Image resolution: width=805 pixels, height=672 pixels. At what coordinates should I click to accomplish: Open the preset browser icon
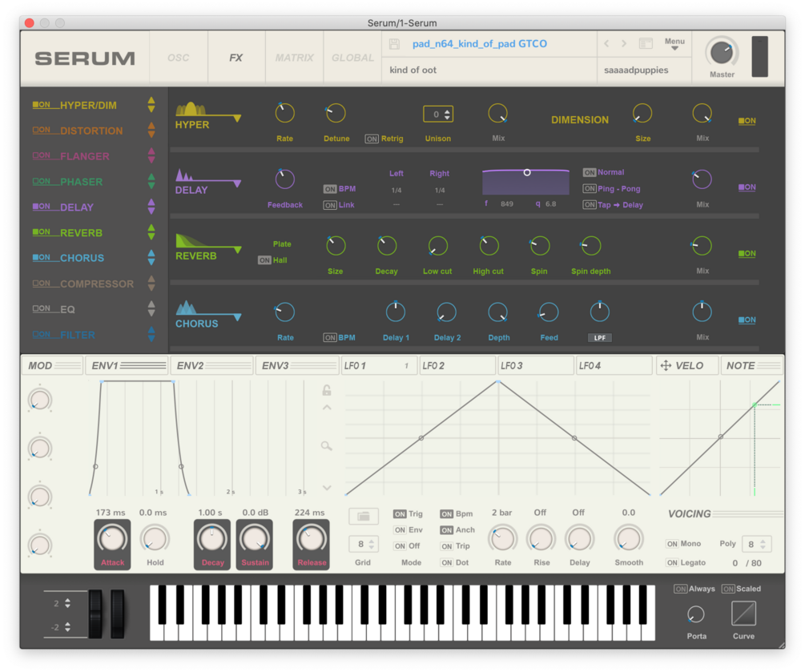pyautogui.click(x=646, y=43)
